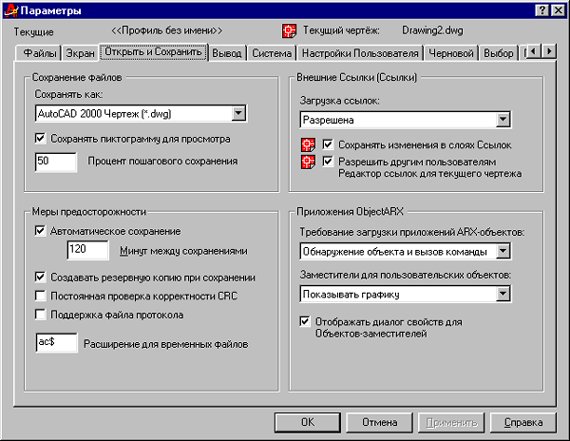Image resolution: width=570 pixels, height=441 pixels.
Task: Uncheck Сохранять пиктограмму для просмотра
Action: (x=40, y=139)
